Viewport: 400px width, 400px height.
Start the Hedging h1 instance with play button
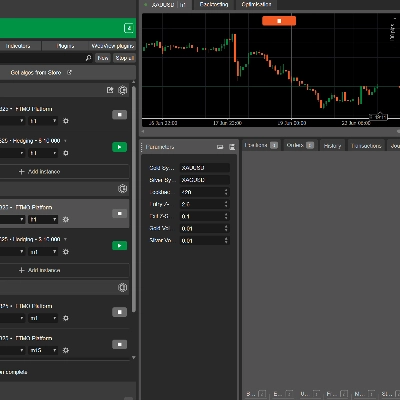[119, 147]
